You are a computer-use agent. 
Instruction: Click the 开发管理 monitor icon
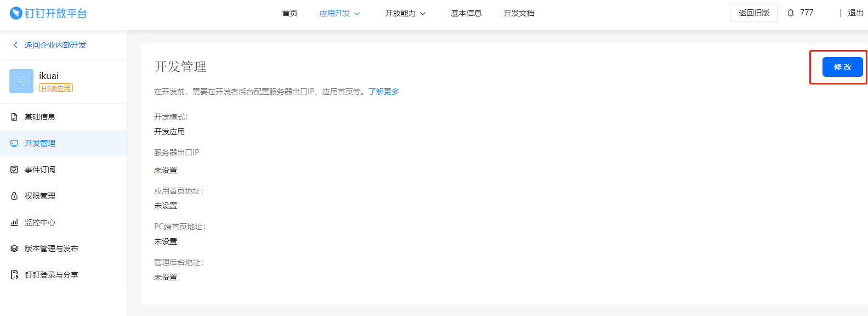14,143
